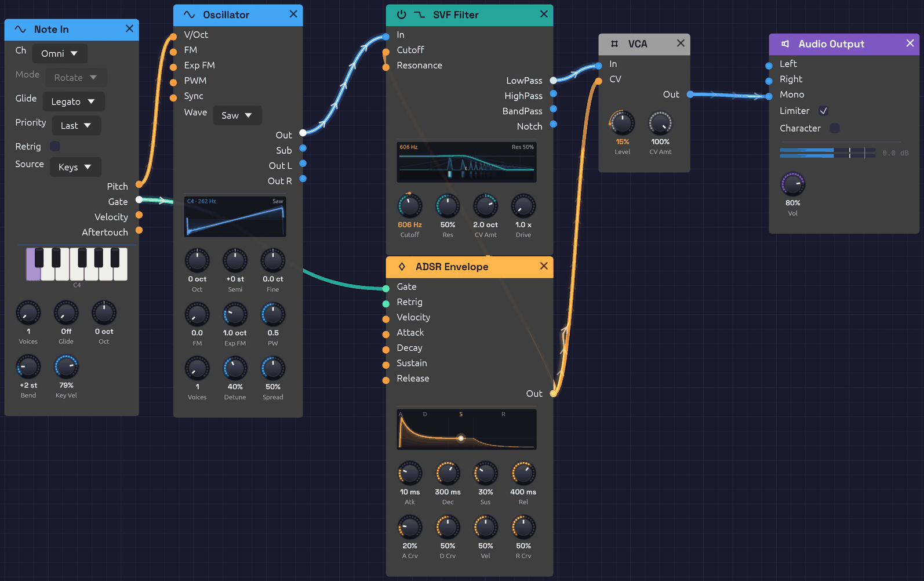Click the ADSR Retrig input port
Viewport: 924px width, 581px height.
tap(386, 304)
